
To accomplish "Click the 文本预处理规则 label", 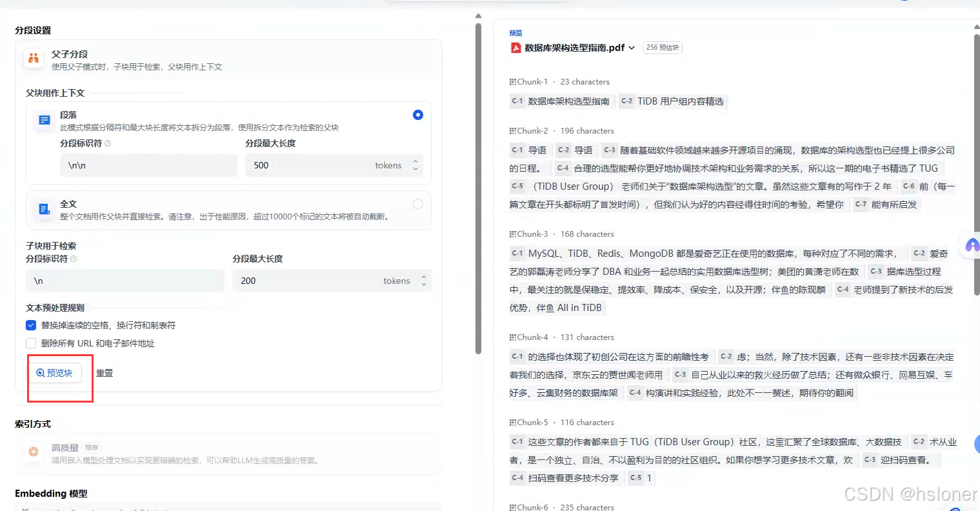I will pyautogui.click(x=55, y=308).
